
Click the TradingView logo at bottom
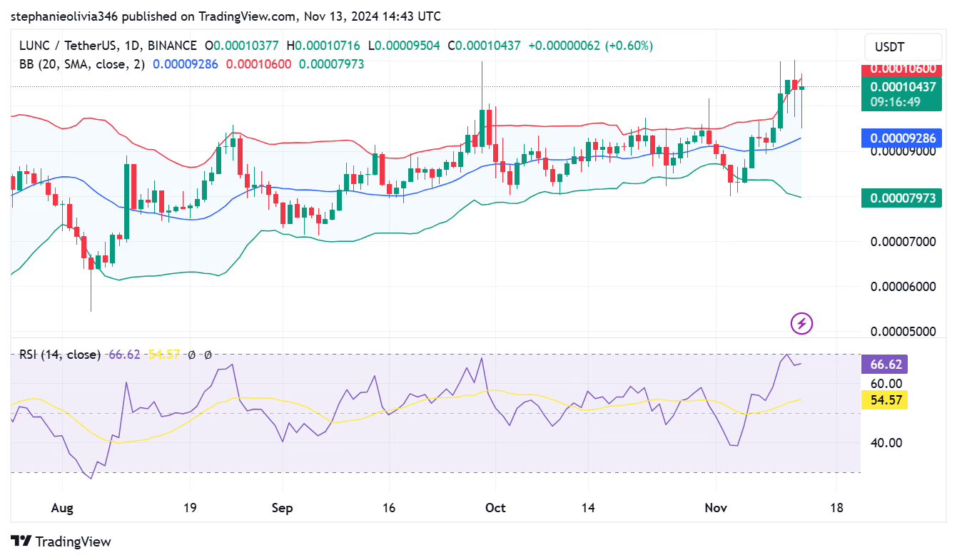[x=61, y=541]
